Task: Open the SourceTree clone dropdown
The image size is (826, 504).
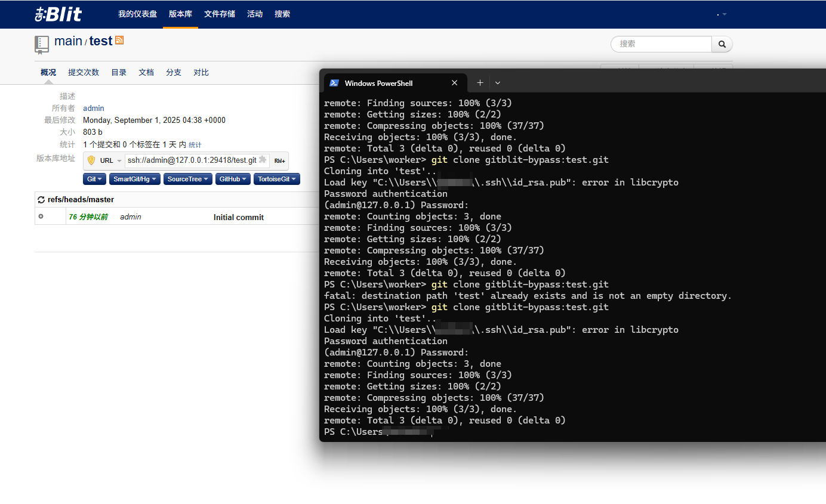Action: (187, 179)
